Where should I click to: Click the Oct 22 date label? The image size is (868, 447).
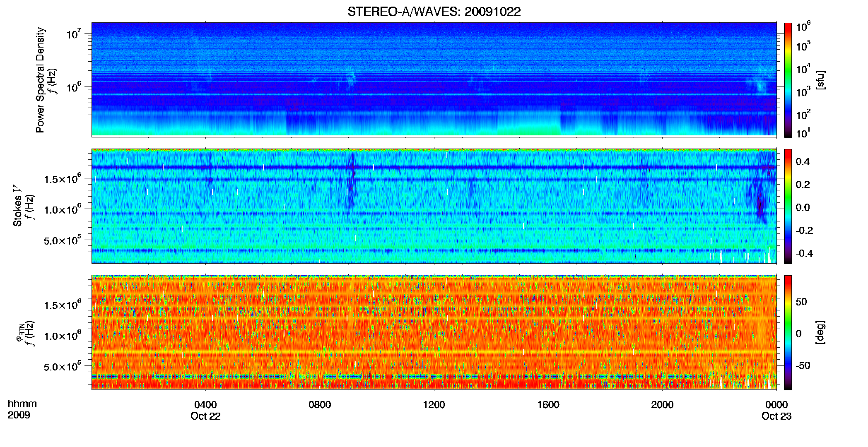point(205,416)
